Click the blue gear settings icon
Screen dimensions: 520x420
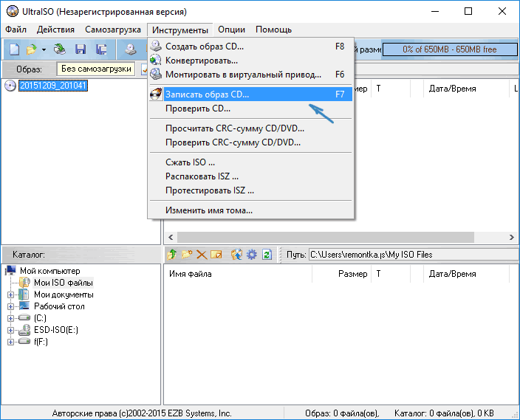point(252,255)
